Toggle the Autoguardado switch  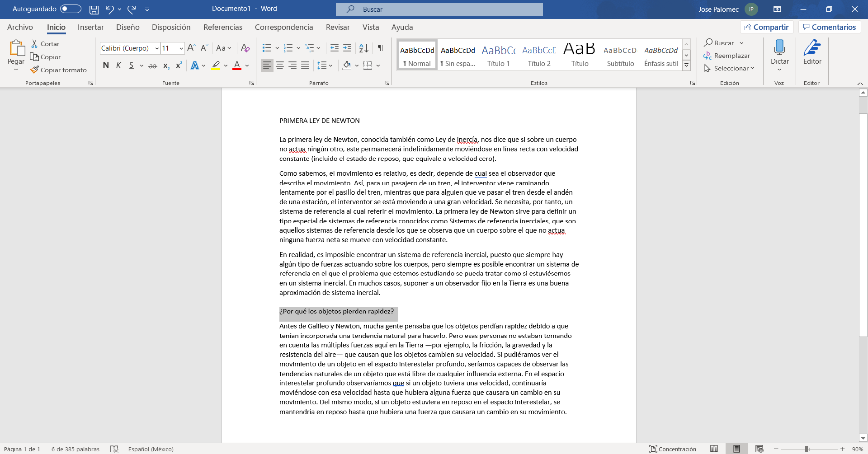point(71,9)
